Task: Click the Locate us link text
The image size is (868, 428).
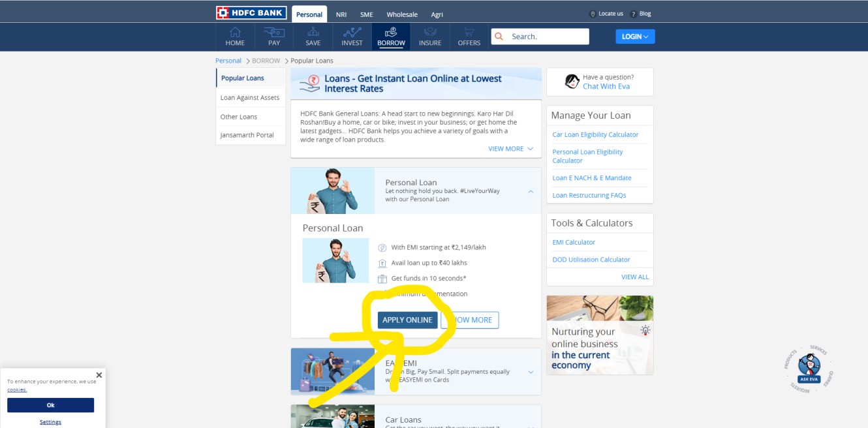Action: 611,14
